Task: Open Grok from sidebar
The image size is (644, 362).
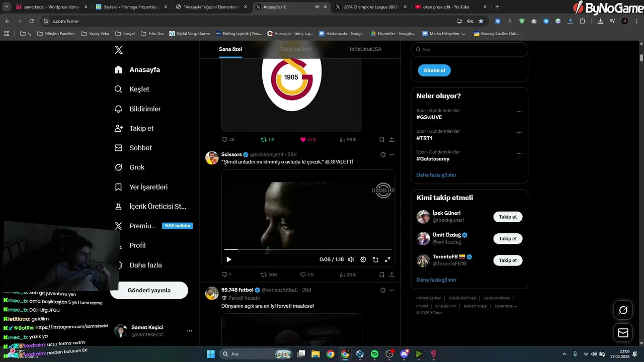Action: pos(129,167)
